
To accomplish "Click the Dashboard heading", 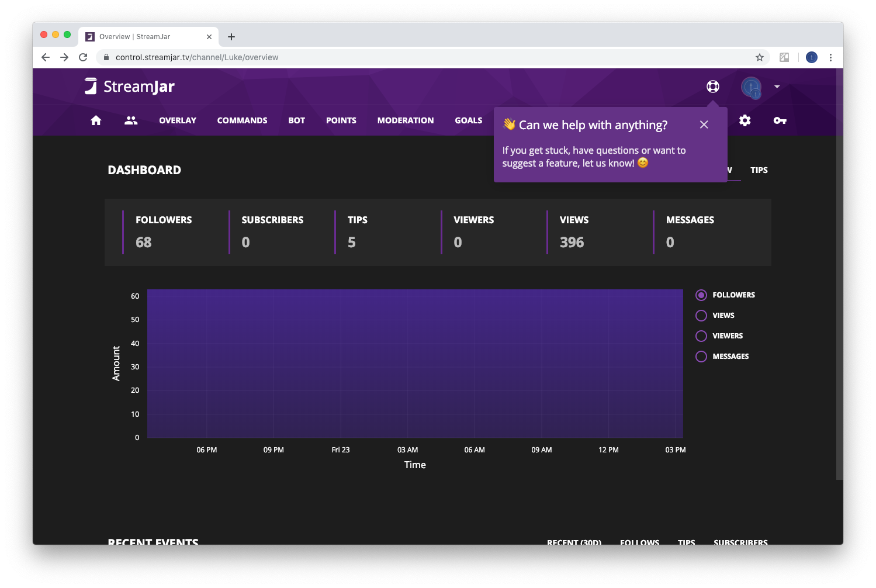I will 144,170.
